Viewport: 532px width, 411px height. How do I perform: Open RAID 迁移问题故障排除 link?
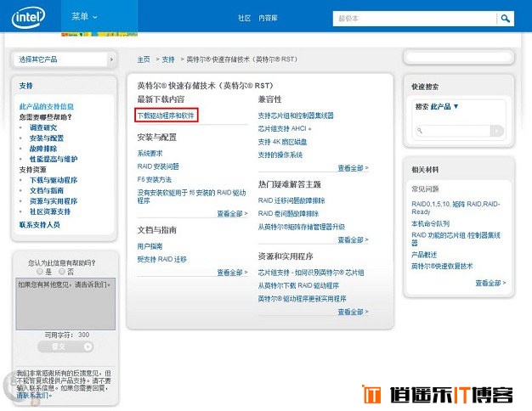coord(291,200)
